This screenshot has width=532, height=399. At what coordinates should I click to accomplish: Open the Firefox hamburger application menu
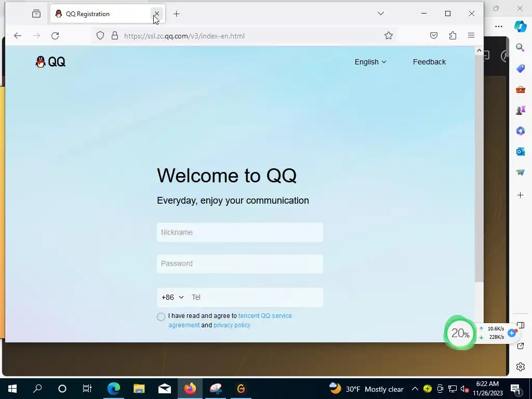471,35
